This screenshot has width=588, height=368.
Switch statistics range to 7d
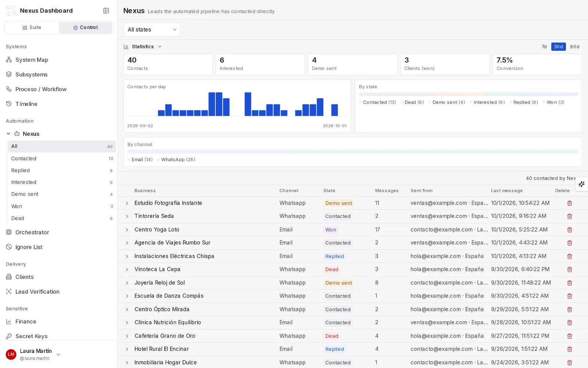[544, 47]
